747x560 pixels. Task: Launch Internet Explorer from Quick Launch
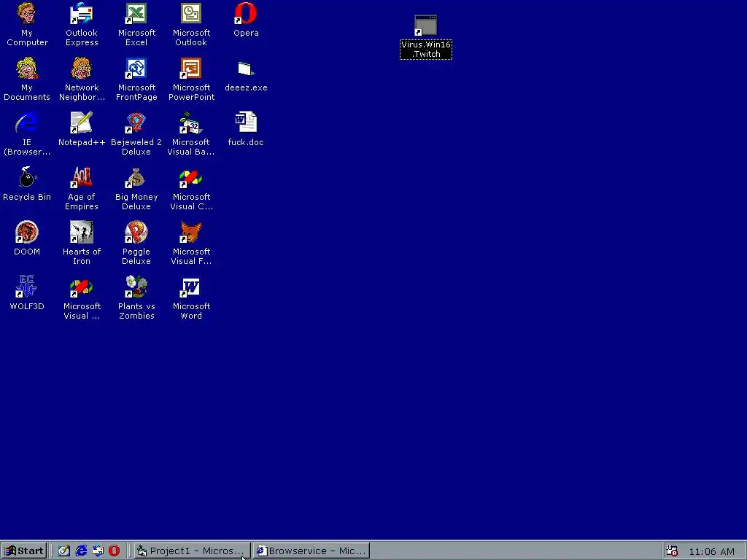tap(81, 551)
